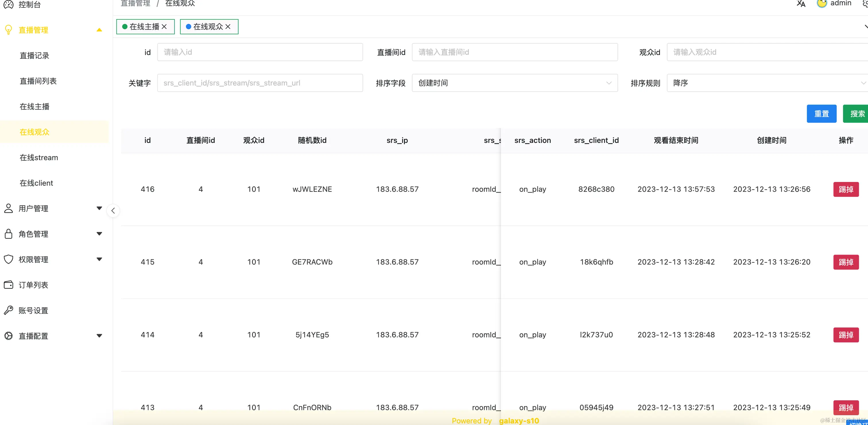868x425 pixels.
Task: Kick viewer in row 413 with 踢掉
Action: (x=846, y=407)
